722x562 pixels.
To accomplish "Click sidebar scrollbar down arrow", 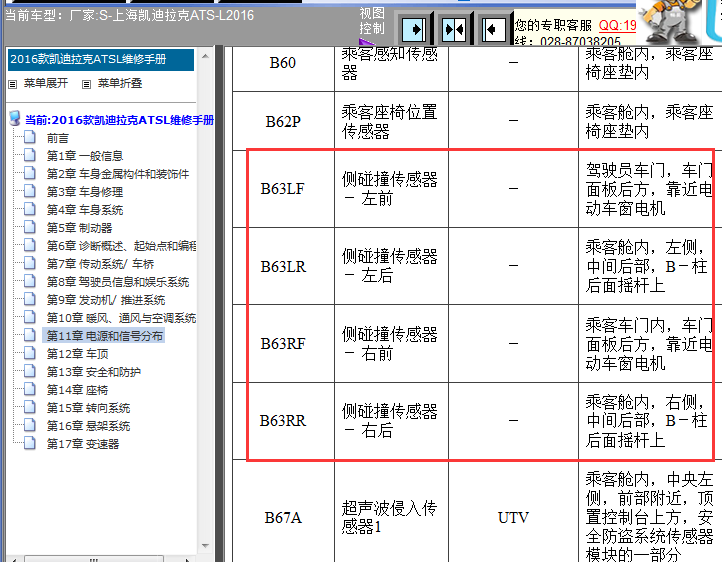I will 205,545.
